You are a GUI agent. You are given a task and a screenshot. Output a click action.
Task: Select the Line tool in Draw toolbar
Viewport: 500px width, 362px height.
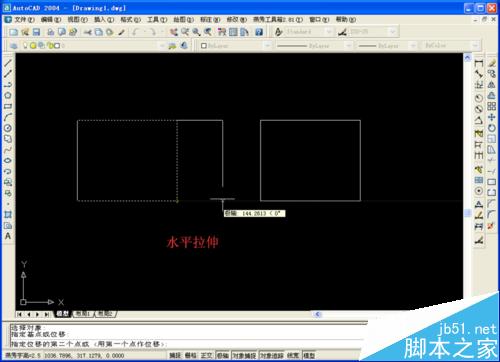[x=8, y=63]
